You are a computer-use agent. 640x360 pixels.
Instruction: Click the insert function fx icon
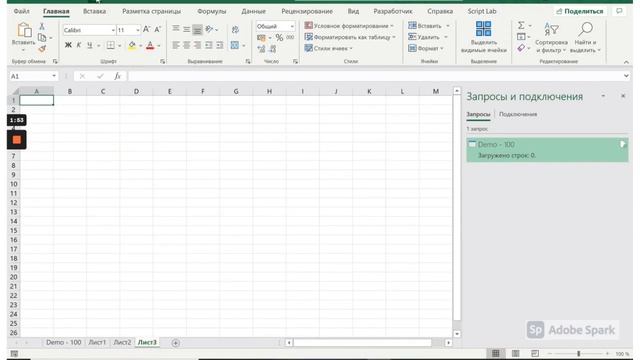[x=118, y=76]
